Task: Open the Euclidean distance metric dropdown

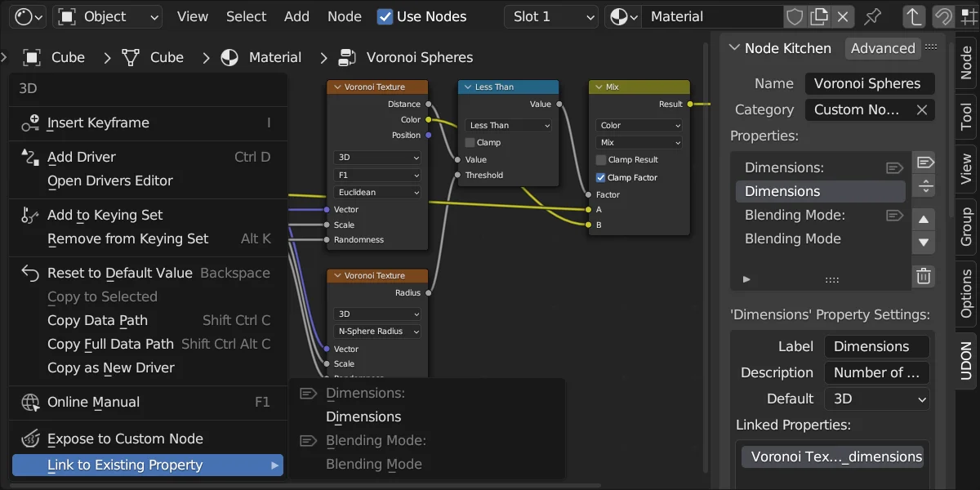Action: pos(376,192)
